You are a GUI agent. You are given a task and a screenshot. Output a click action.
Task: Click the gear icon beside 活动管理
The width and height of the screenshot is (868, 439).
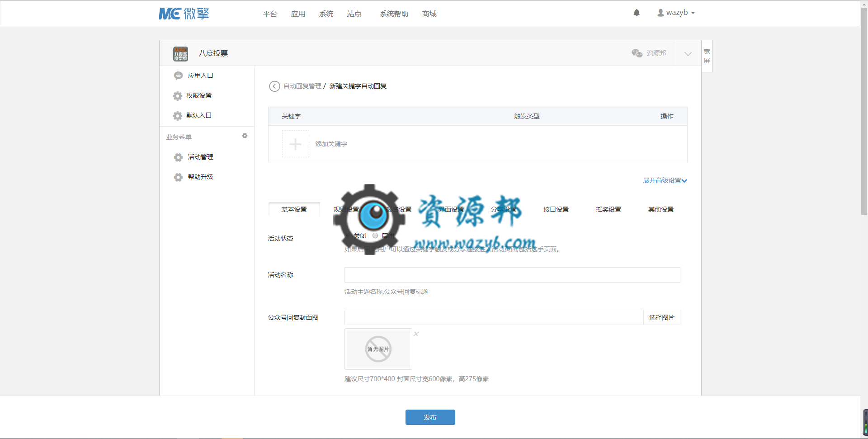[178, 157]
